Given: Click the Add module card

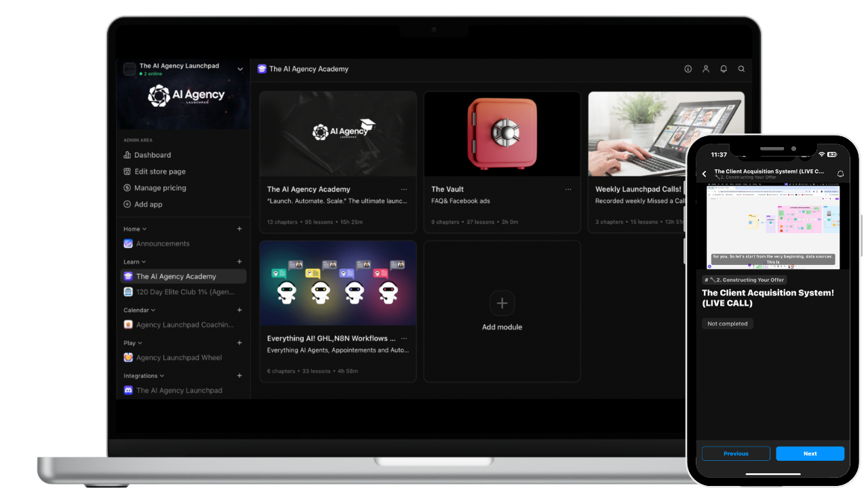Looking at the screenshot, I should coord(502,311).
